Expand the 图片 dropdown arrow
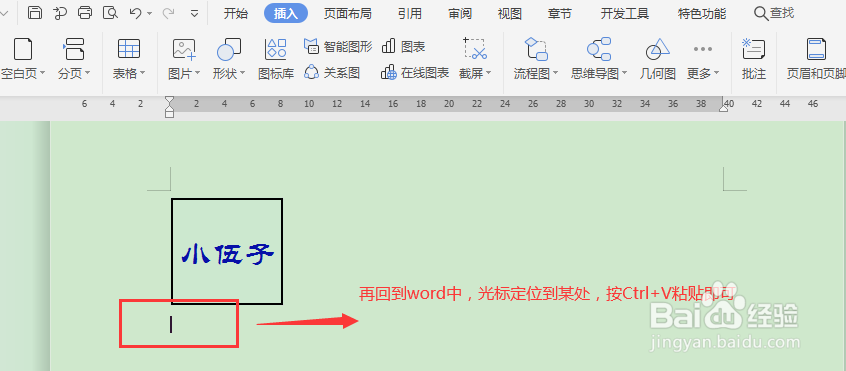Viewport: 846px width, 371px height. pos(197,73)
